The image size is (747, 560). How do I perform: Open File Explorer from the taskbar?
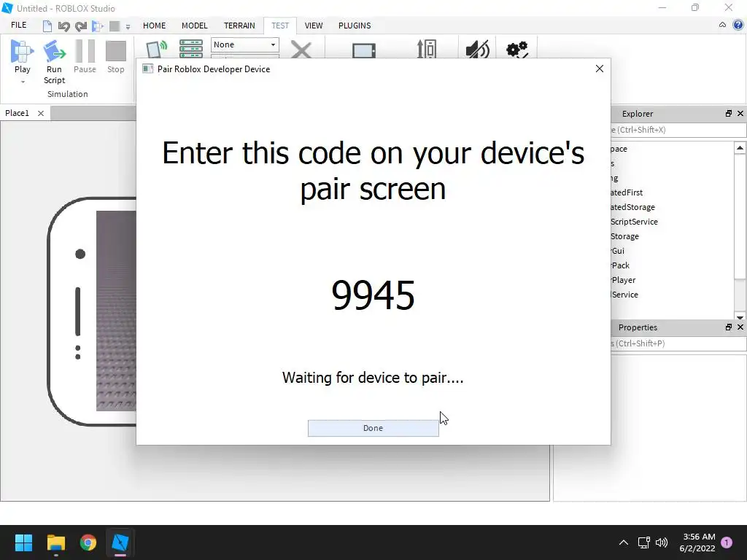(55, 542)
